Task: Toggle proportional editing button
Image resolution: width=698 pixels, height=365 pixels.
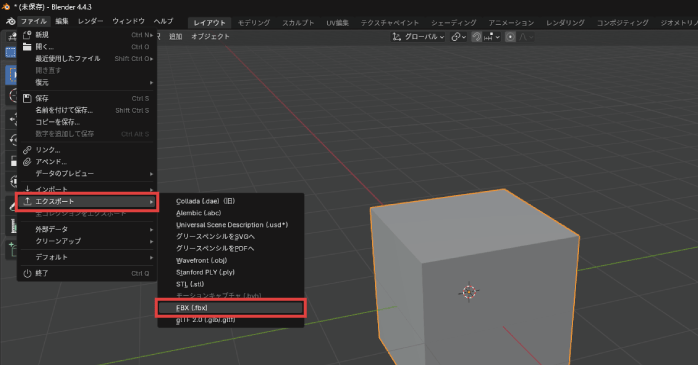Action: click(x=511, y=37)
